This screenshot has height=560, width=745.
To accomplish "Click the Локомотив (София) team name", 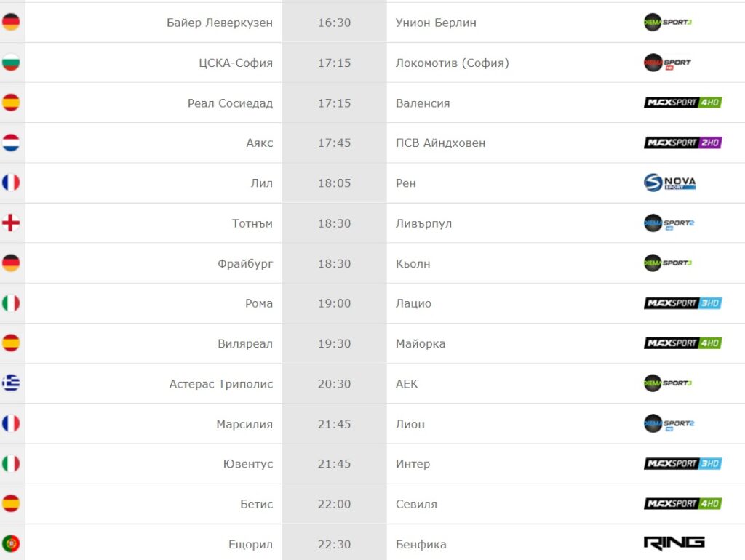I will tap(452, 63).
